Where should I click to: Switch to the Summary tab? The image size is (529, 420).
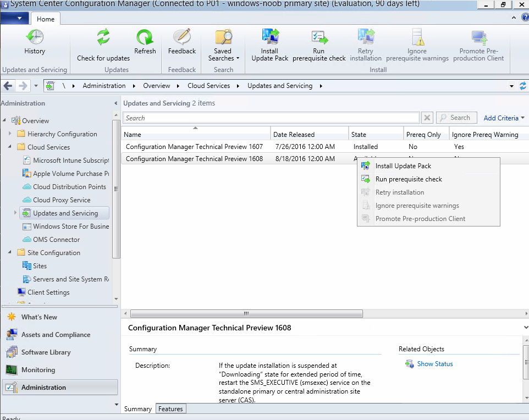click(138, 409)
